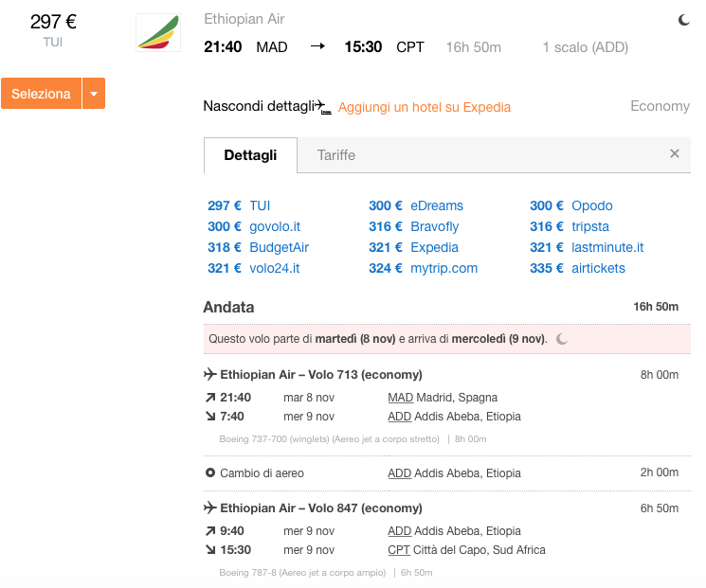
Task: Click the Andata section heading
Action: tap(228, 307)
